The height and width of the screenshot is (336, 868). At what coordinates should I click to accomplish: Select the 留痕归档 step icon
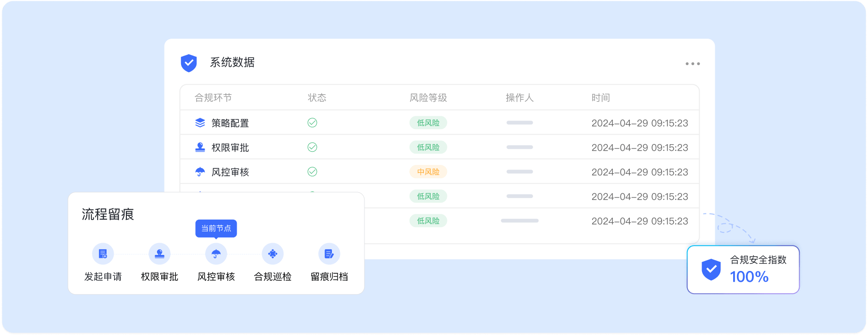point(329,254)
